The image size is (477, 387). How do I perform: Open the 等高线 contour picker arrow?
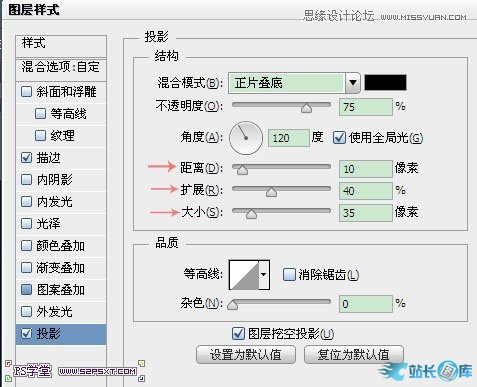[x=264, y=275]
